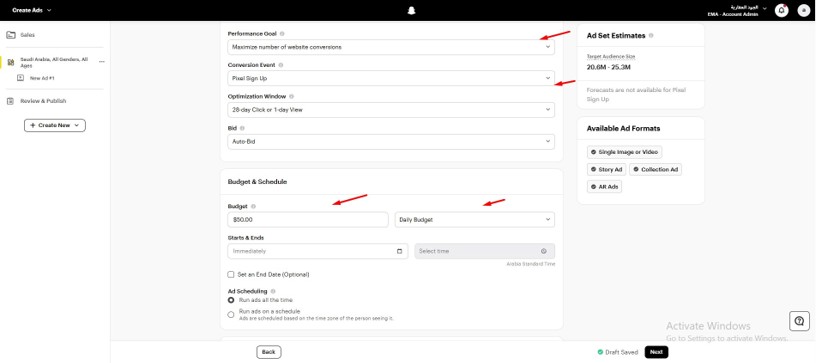Click the Review & Publish icon

click(x=10, y=101)
